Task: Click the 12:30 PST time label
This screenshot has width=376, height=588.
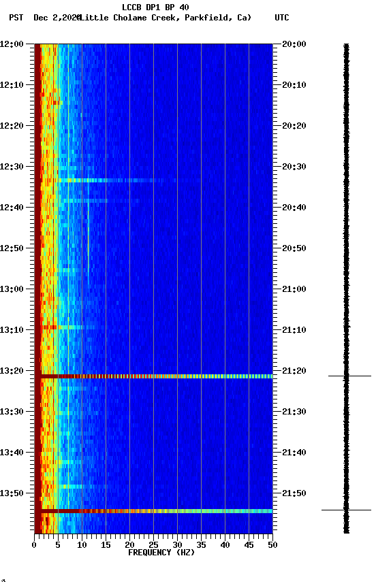Action: (12, 167)
